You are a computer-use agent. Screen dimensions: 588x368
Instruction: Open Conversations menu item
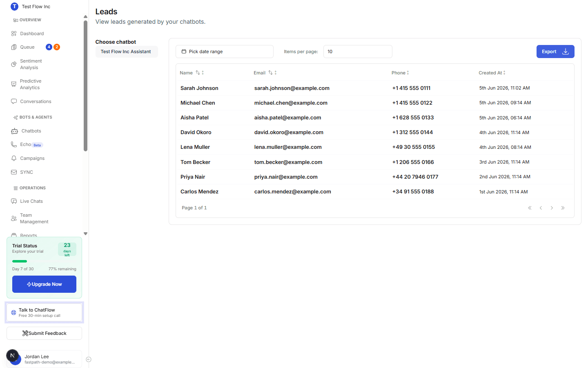coord(36,101)
